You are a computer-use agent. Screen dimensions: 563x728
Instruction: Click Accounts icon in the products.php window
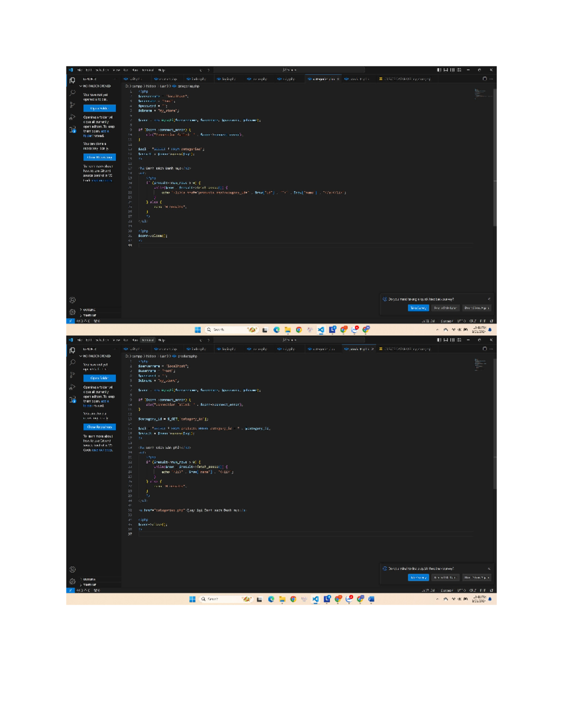pyautogui.click(x=72, y=570)
